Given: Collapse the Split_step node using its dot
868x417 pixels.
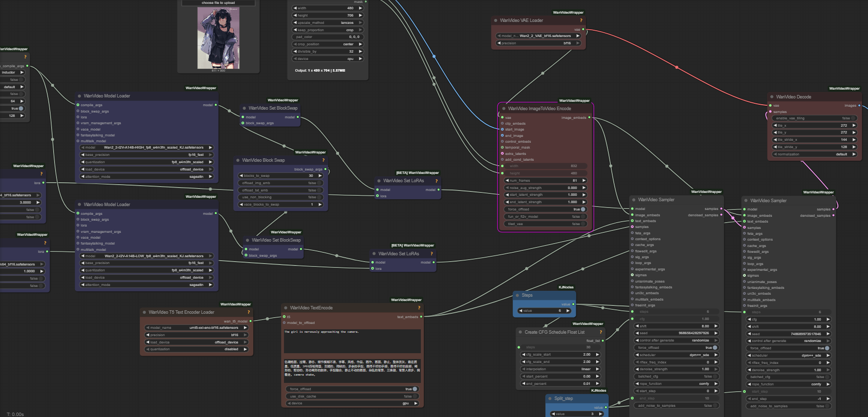Looking at the screenshot, I should [x=549, y=398].
